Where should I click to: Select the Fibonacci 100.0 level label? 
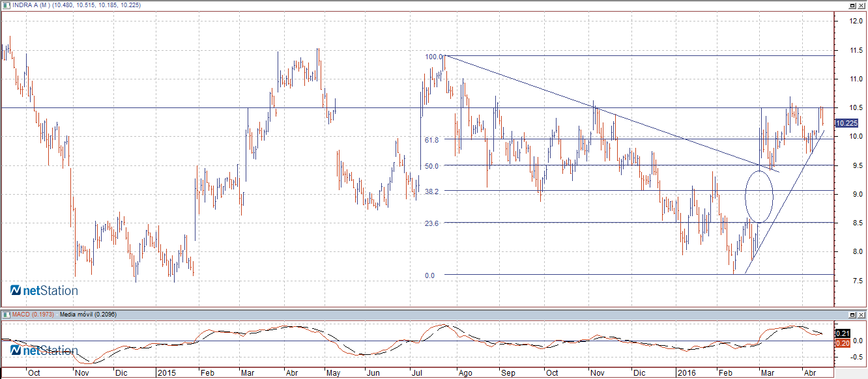433,57
